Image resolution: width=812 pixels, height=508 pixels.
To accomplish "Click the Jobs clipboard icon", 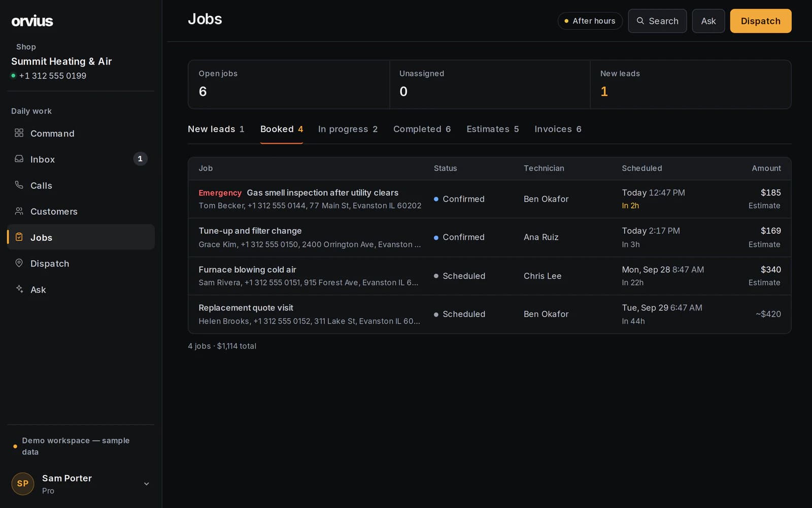I will click(x=19, y=237).
